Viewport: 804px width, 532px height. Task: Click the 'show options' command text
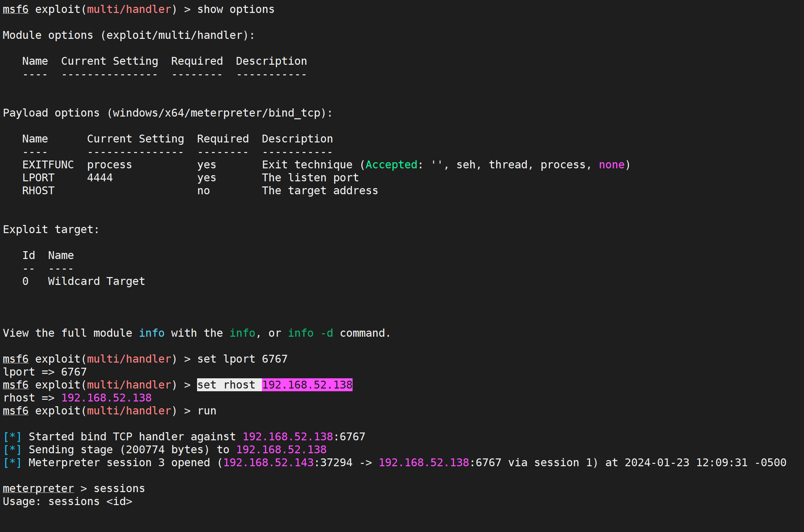(x=236, y=9)
